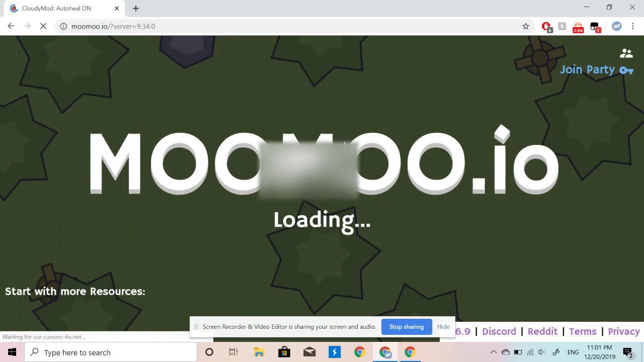This screenshot has width=644, height=362.
Task: Open Wi-Fi network tray icon
Action: pyautogui.click(x=530, y=352)
